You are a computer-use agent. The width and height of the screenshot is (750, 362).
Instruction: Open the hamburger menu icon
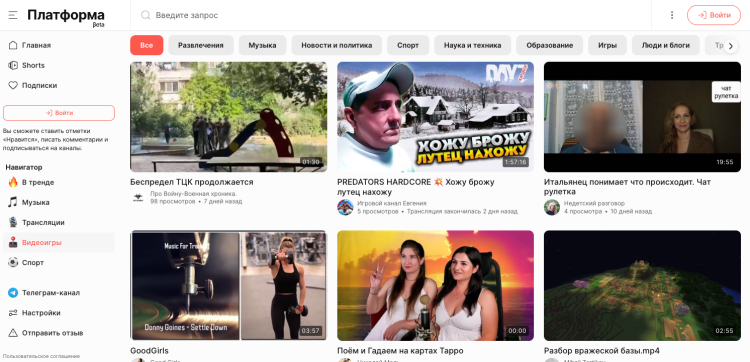click(x=13, y=15)
